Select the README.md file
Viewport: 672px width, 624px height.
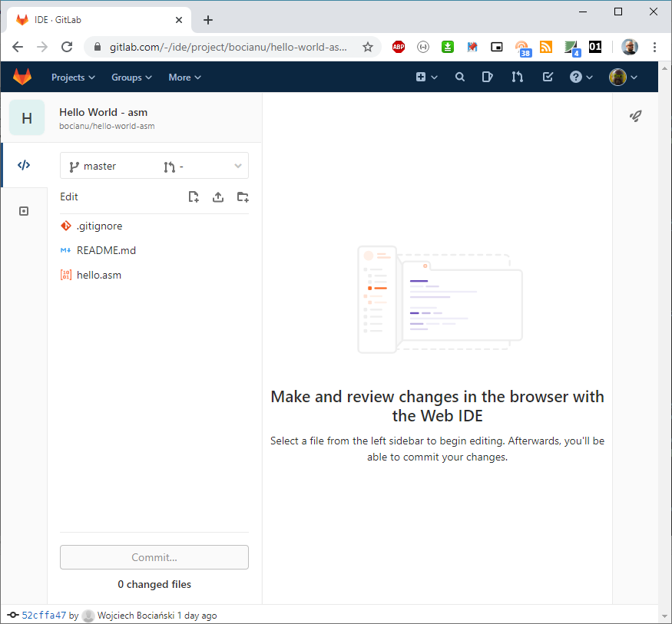[106, 250]
